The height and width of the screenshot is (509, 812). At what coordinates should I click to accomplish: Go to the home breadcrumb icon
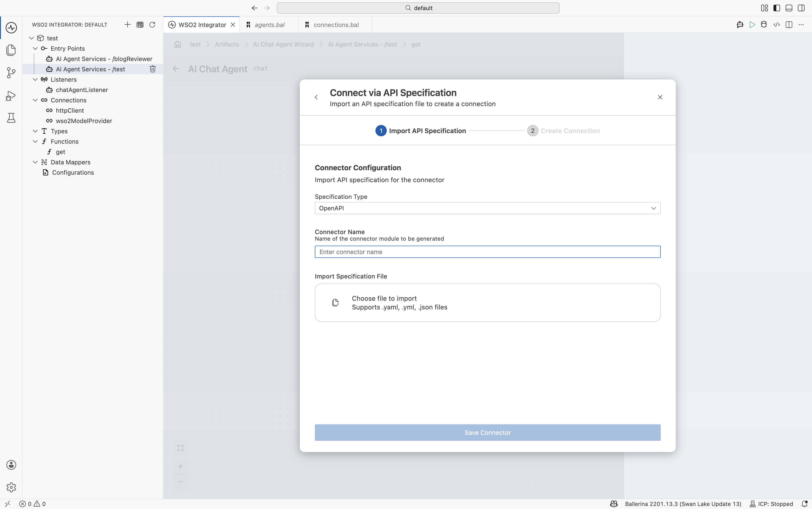(178, 44)
